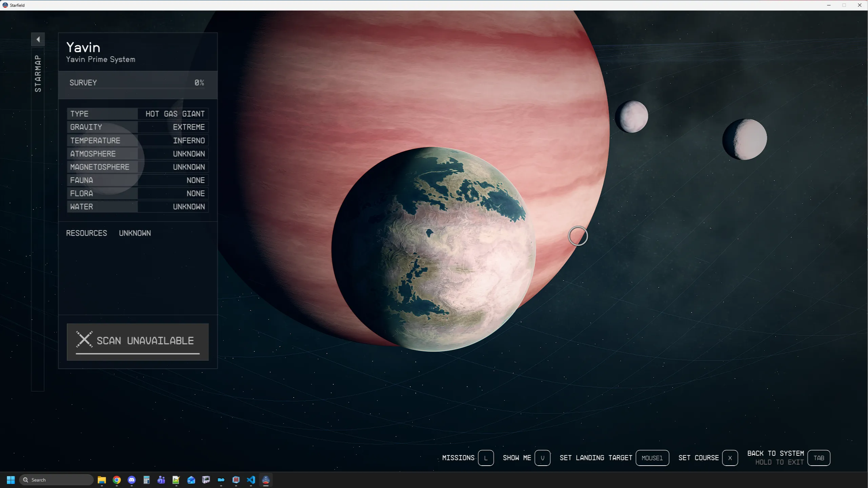This screenshot has height=488, width=868.
Task: Open Outlook from the taskbar
Action: click(x=191, y=480)
